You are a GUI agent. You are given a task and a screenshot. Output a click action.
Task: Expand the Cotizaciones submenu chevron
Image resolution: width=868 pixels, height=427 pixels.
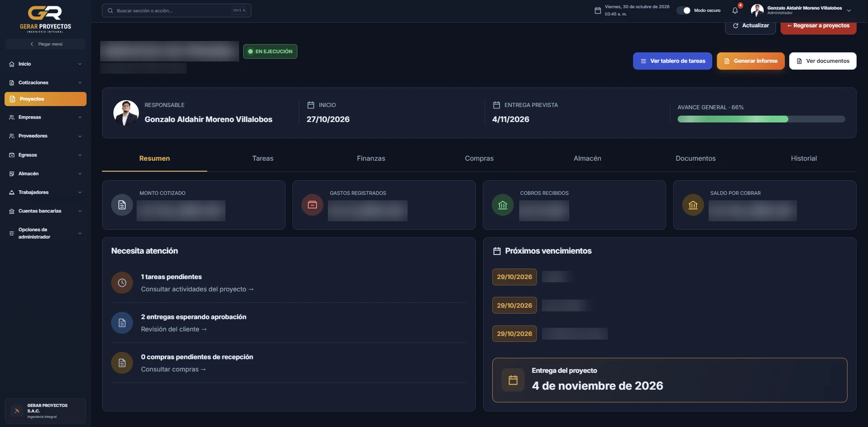tap(80, 83)
